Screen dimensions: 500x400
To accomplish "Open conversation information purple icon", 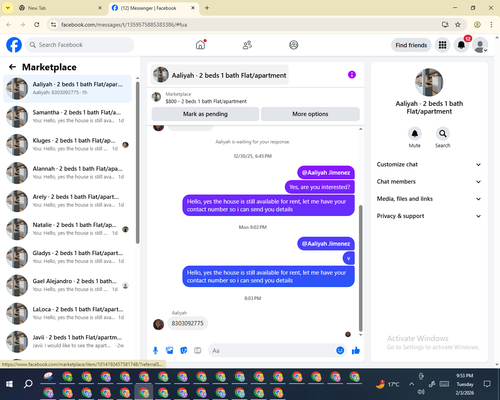I will click(x=352, y=75).
